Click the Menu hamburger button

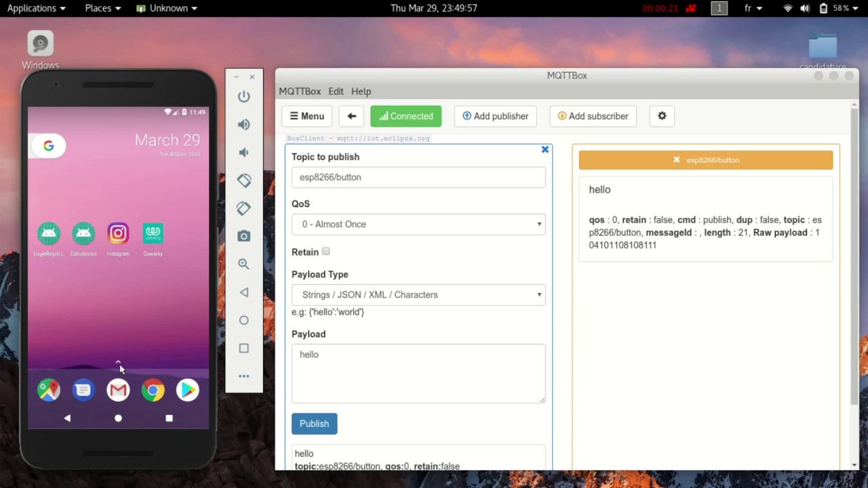(307, 116)
